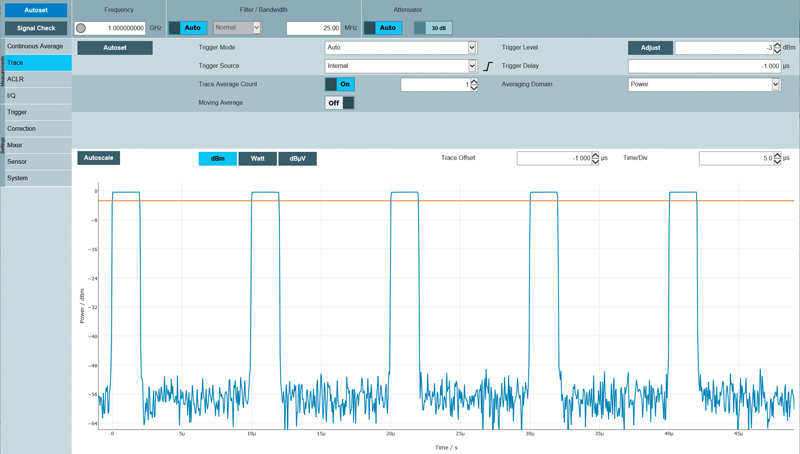Decrease Trace Average Count
This screenshot has width=800, height=454.
(474, 88)
